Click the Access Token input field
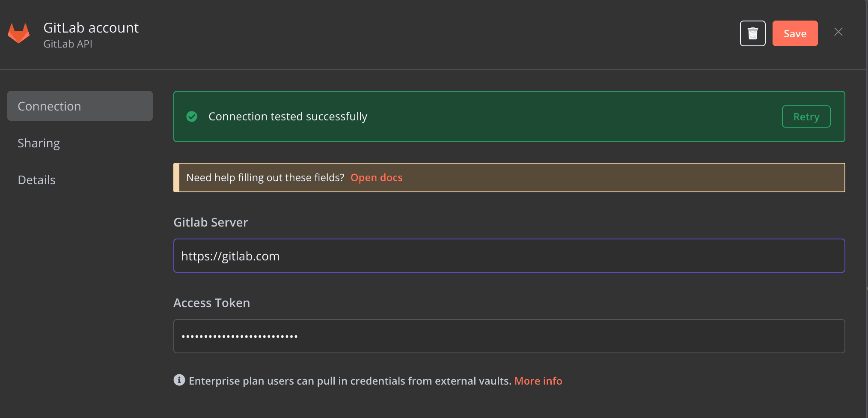The width and height of the screenshot is (868, 418). (508, 336)
